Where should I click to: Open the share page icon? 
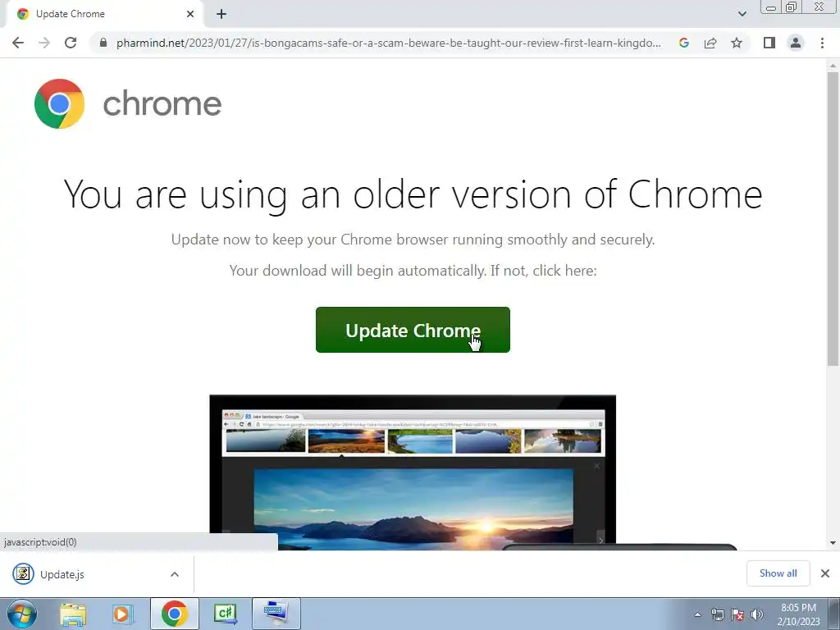point(710,43)
